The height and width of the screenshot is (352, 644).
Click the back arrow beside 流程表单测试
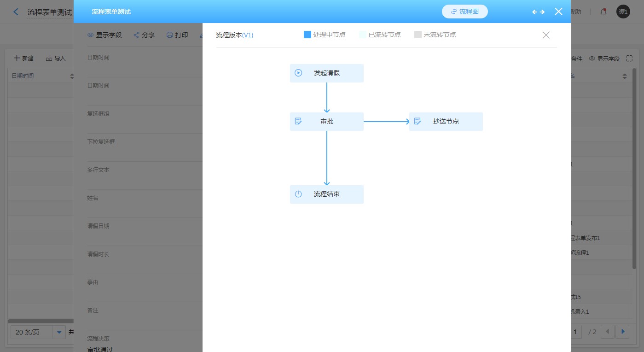click(x=16, y=12)
